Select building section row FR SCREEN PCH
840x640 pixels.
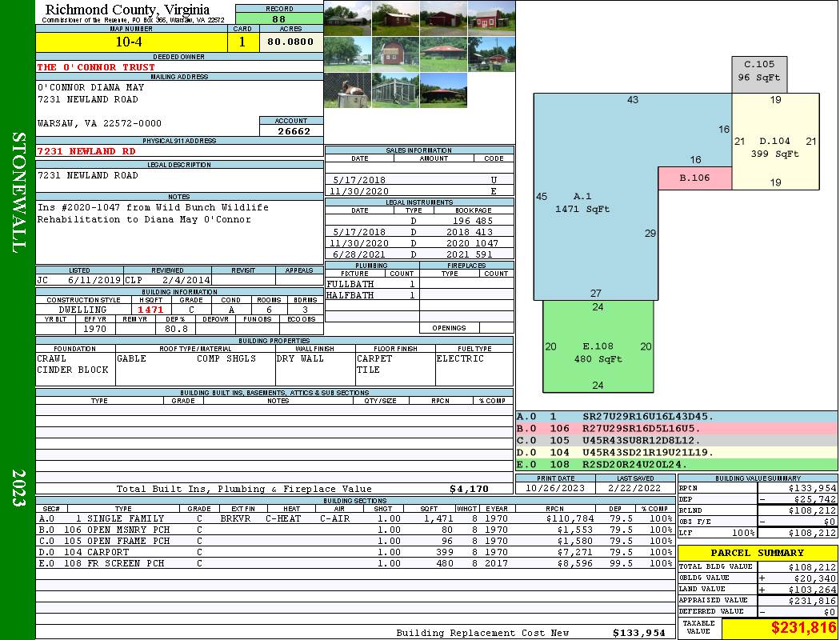(x=354, y=563)
